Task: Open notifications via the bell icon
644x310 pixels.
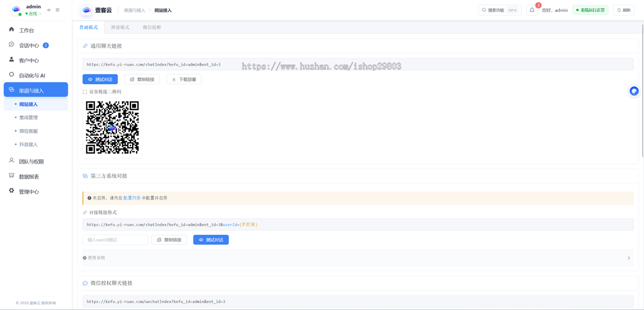Action: (532, 10)
